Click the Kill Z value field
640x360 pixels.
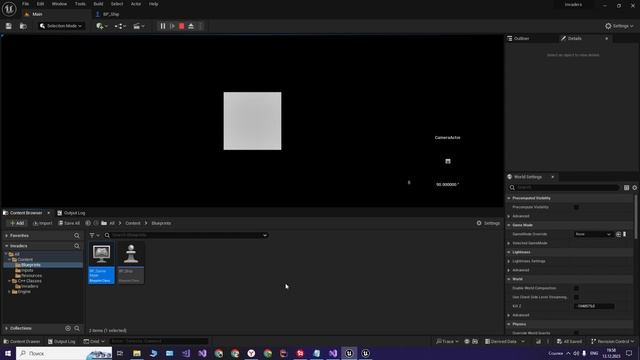click(x=593, y=306)
